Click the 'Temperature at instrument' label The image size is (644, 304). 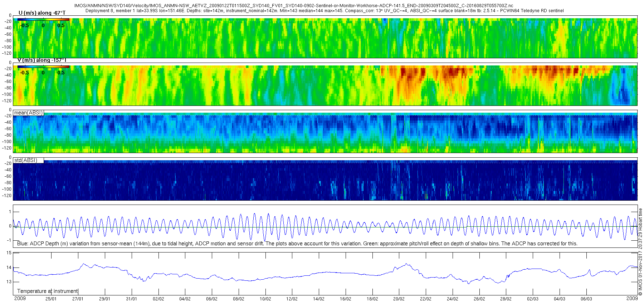click(47, 291)
